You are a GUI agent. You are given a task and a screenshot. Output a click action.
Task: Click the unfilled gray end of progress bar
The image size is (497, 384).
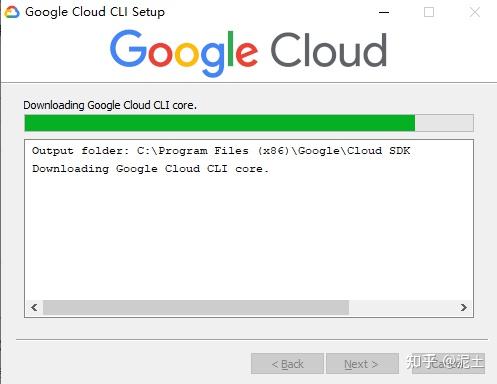click(444, 123)
